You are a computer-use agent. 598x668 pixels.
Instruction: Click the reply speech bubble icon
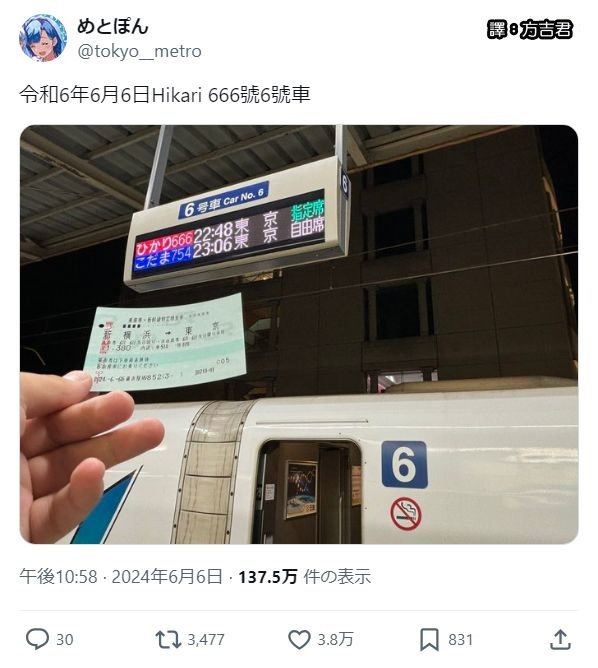37,639
